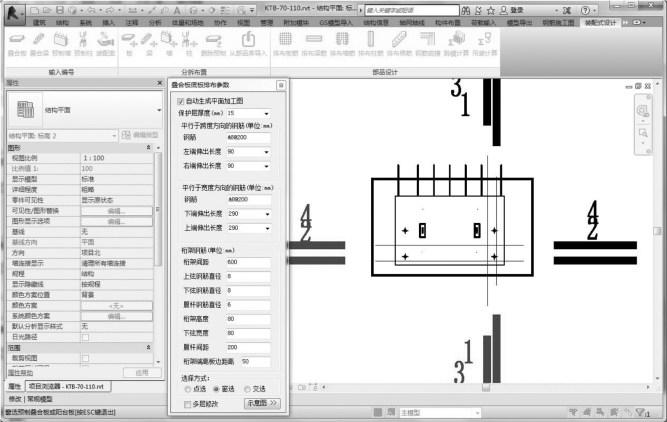667x422 pixels.
Task: Click the filter icon in the status bar
Action: tap(640, 412)
